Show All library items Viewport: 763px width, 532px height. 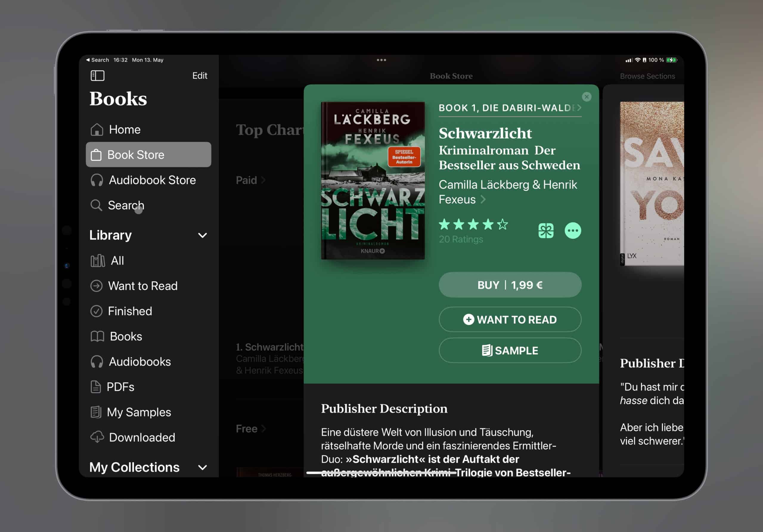click(148, 261)
